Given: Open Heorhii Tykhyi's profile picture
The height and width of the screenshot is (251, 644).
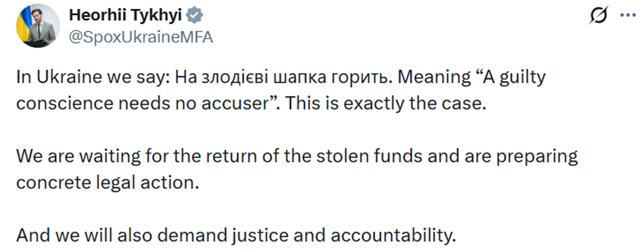Looking at the screenshot, I should tap(38, 25).
